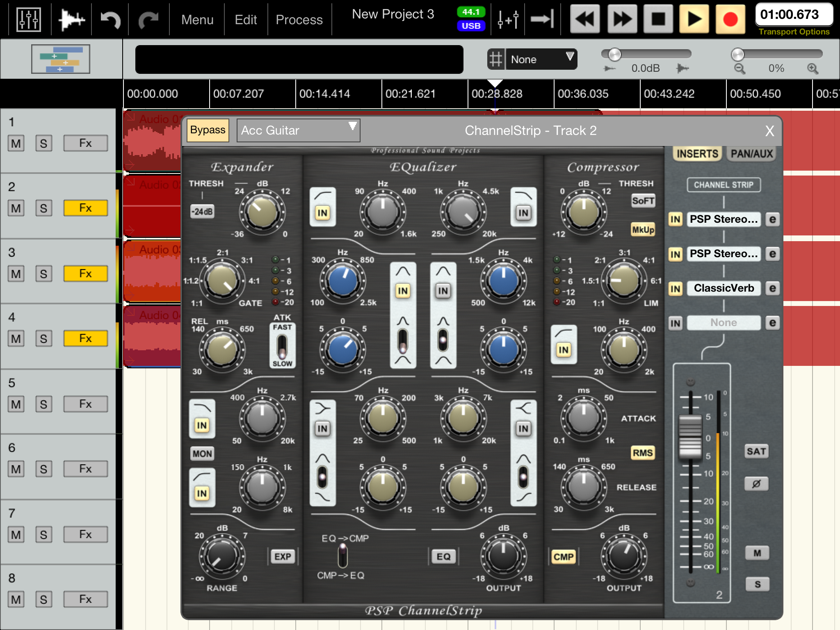This screenshot has height=630, width=840.
Task: Open Fx for track 5
Action: [x=85, y=404]
